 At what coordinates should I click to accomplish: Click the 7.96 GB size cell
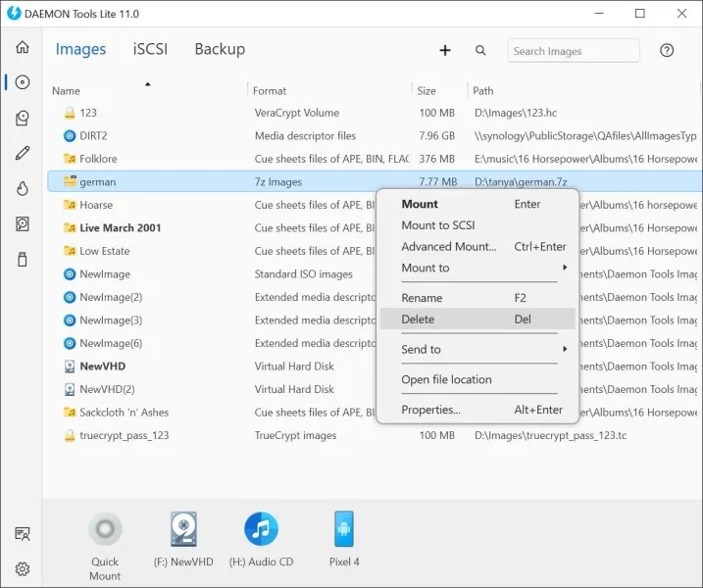pos(436,136)
